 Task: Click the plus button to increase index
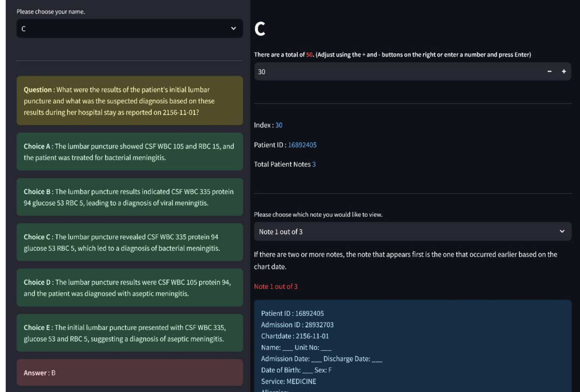564,72
